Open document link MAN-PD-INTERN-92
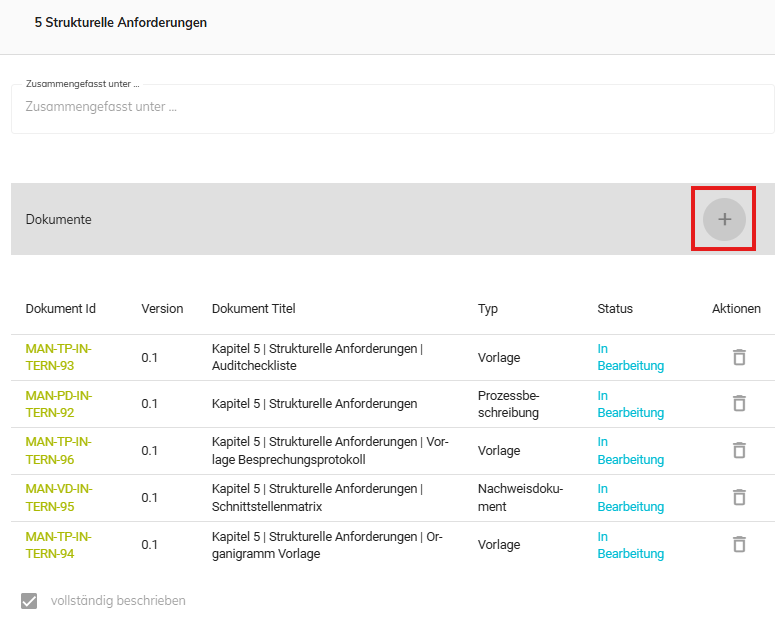This screenshot has width=775, height=630. tap(58, 403)
